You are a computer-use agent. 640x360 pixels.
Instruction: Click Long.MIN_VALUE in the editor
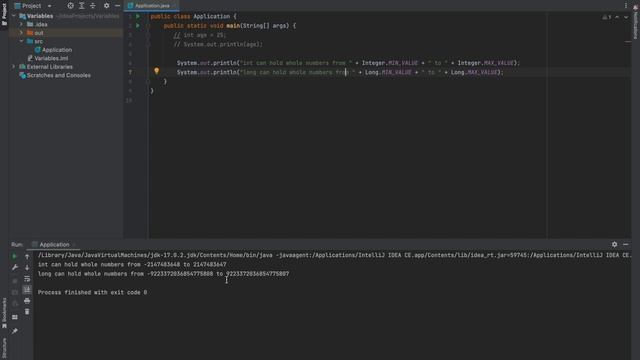(388, 72)
